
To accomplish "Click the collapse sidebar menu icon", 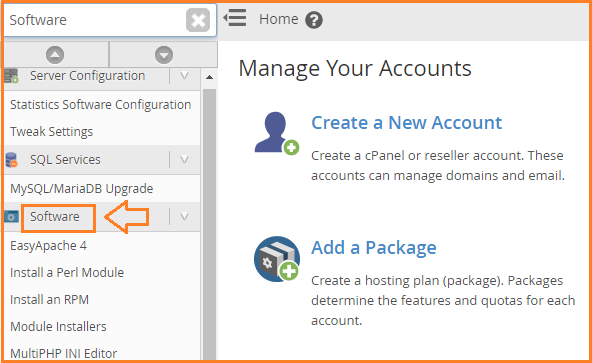I will pos(235,18).
